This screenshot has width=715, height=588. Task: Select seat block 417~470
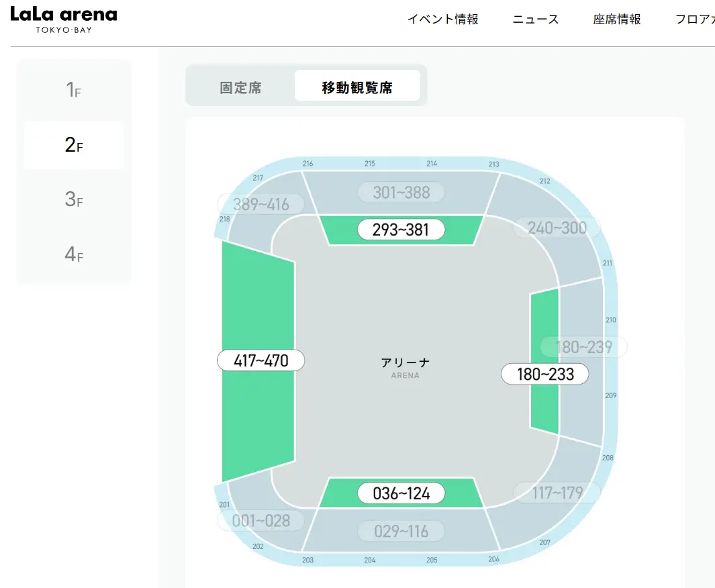click(x=260, y=360)
